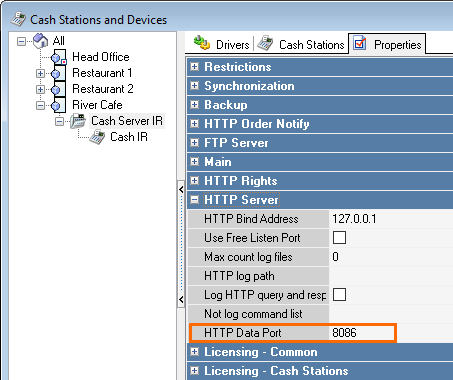
Task: Enable Use Free Listen Port checkbox
Action: click(339, 238)
